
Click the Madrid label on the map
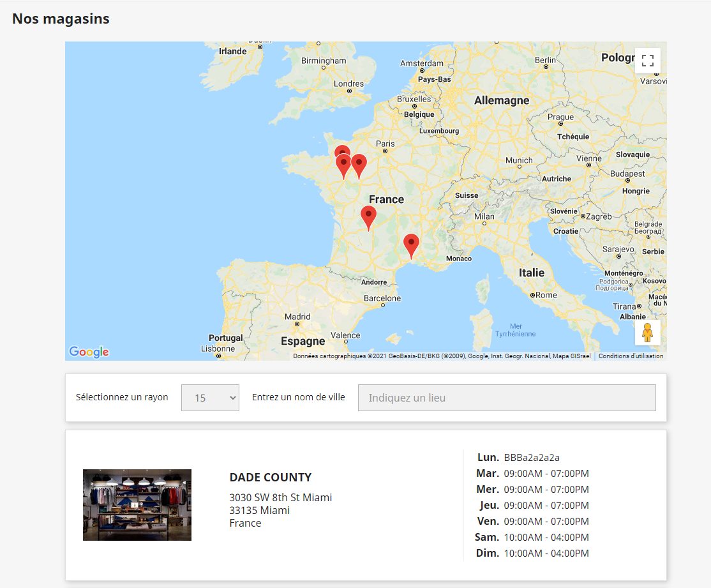point(297,317)
